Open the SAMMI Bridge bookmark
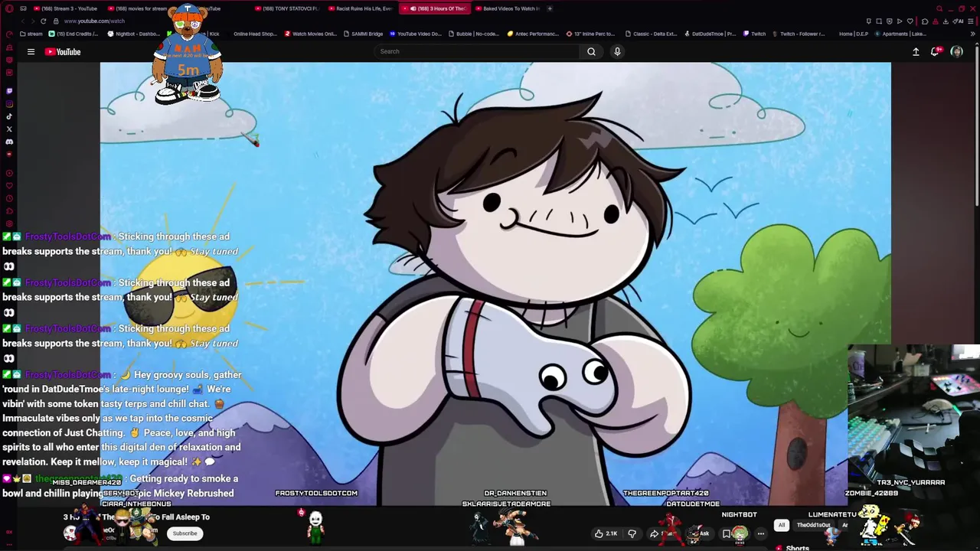The height and width of the screenshot is (551, 980). coord(364,34)
